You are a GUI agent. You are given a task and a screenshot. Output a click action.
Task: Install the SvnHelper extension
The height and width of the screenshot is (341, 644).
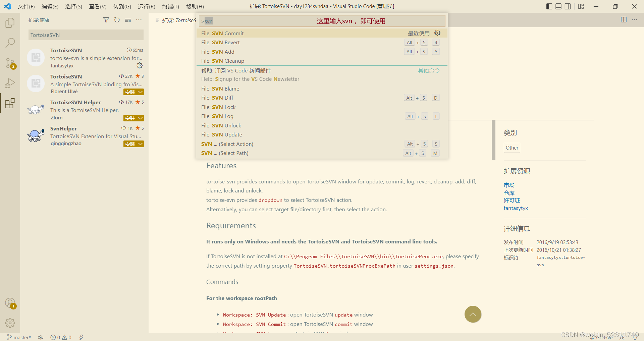[x=130, y=144]
